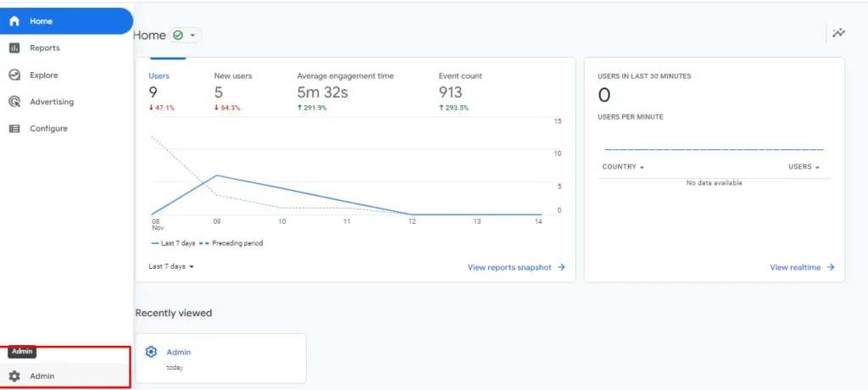
Task: Open the Insights sparkline icon at top right
Action: [838, 33]
